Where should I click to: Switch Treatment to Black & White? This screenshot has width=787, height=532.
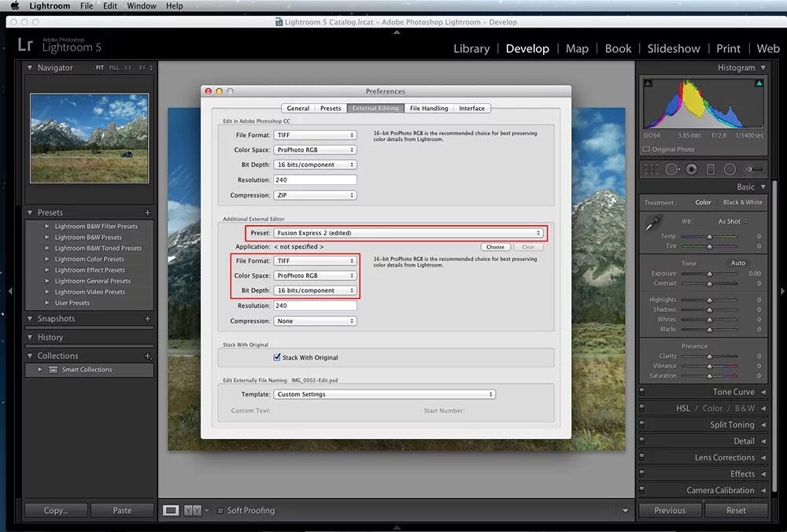point(741,202)
